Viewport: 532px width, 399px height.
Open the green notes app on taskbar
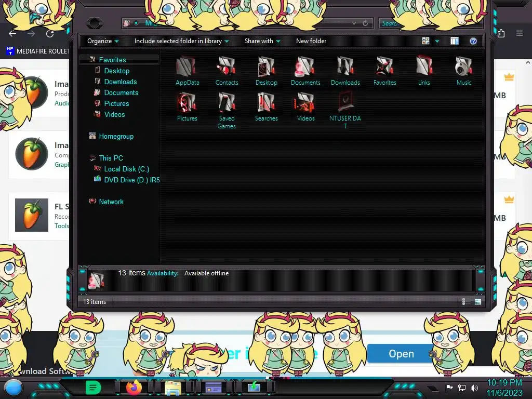[94, 388]
